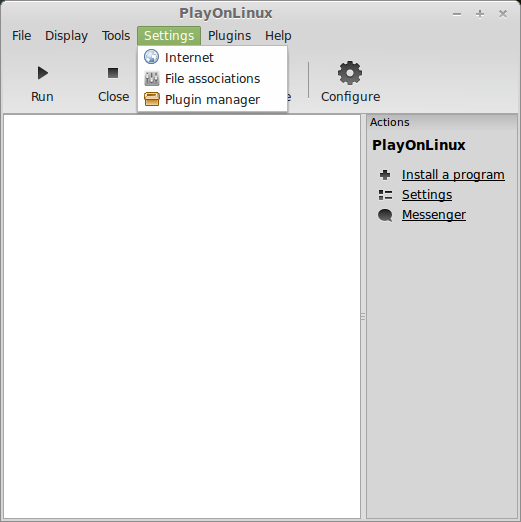The width and height of the screenshot is (521, 522).
Task: Select the Settings link in Actions panel
Action: tap(427, 195)
